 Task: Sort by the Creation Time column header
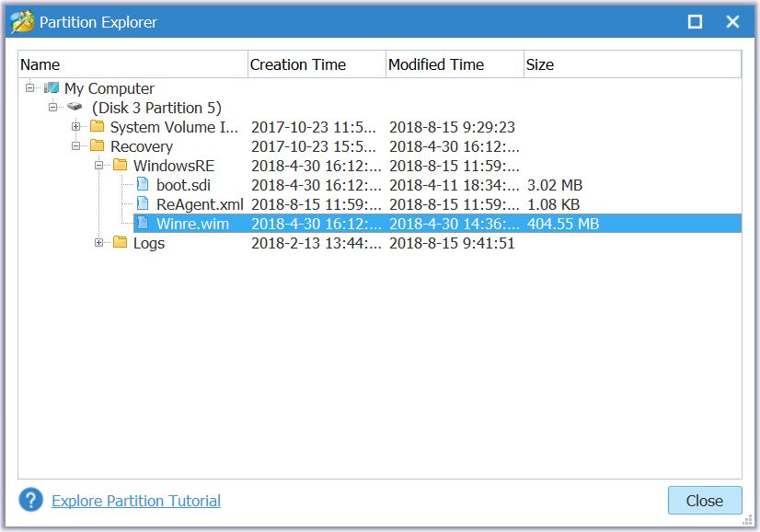[317, 64]
